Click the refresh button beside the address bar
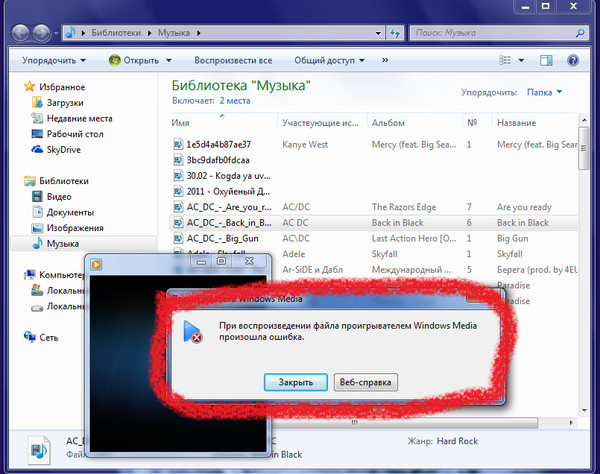Image resolution: width=600 pixels, height=474 pixels. click(x=395, y=33)
